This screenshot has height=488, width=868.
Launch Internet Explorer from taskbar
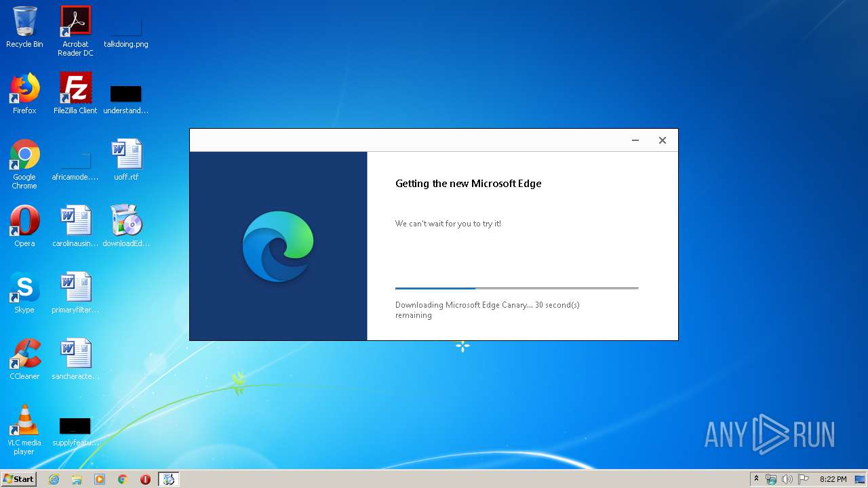[54, 479]
